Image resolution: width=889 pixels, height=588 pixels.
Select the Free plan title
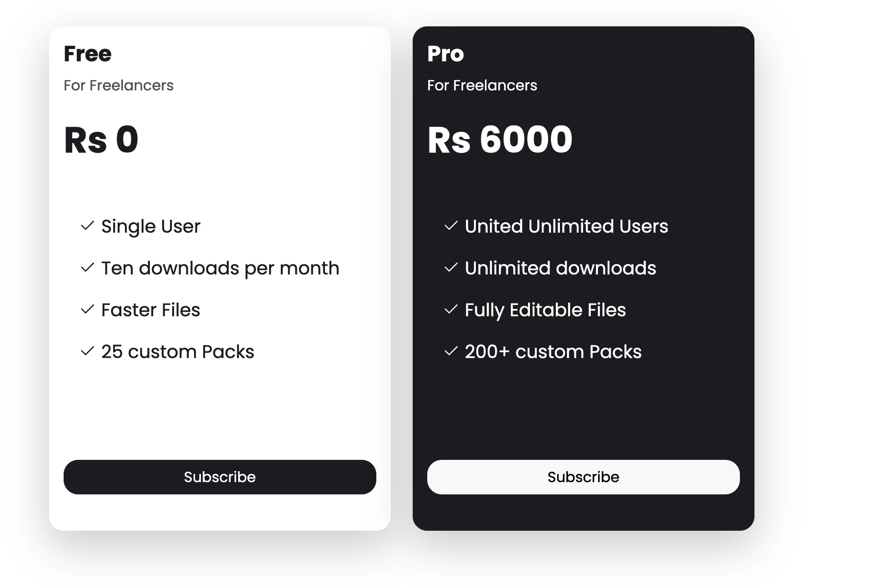(x=88, y=54)
